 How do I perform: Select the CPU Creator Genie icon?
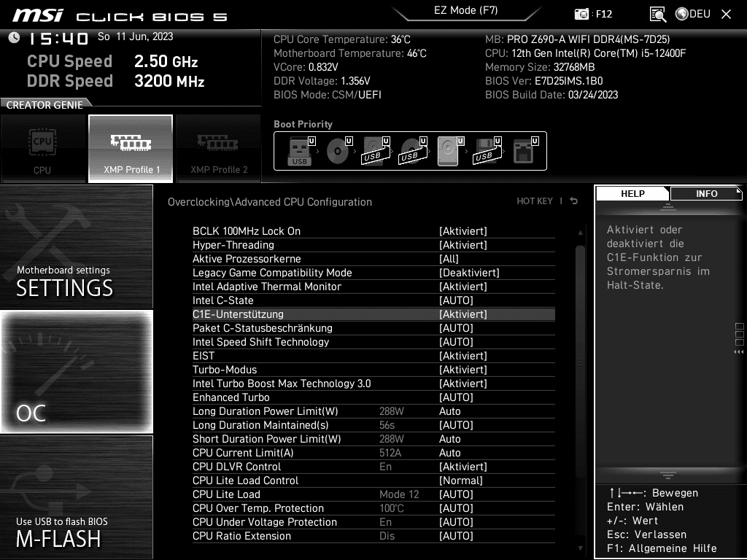coord(43,149)
